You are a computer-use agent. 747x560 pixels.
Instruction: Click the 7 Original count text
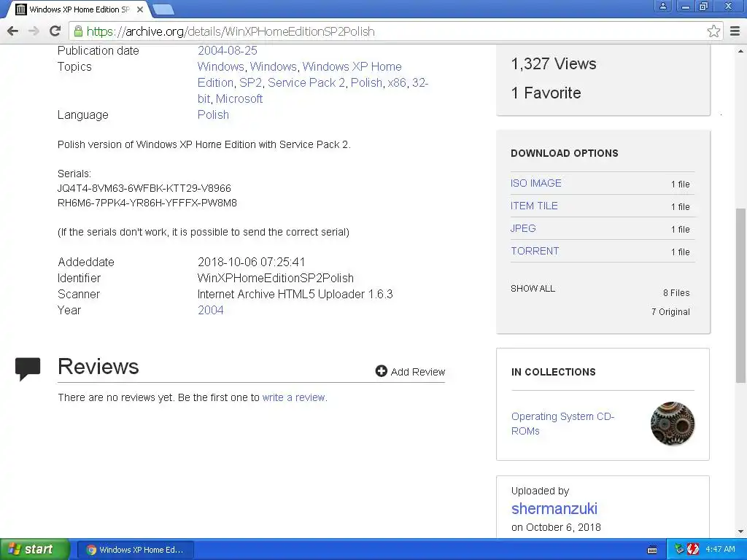tap(670, 312)
